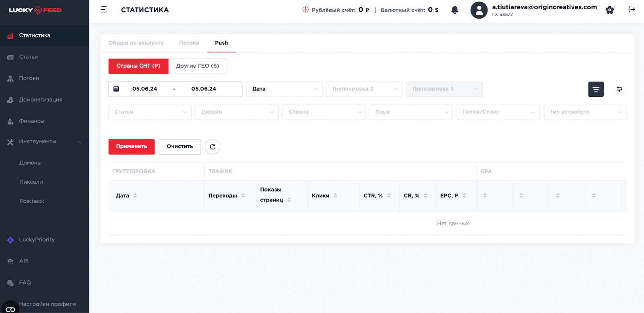The width and height of the screenshot is (644, 313).
Task: Click the refresh circular arrow icon
Action: (x=213, y=147)
